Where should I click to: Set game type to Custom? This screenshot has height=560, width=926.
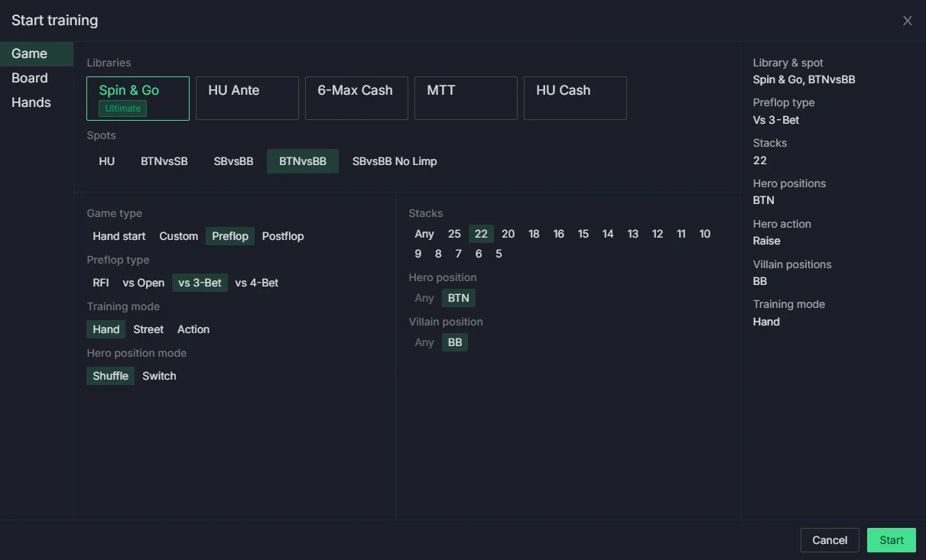(x=179, y=236)
